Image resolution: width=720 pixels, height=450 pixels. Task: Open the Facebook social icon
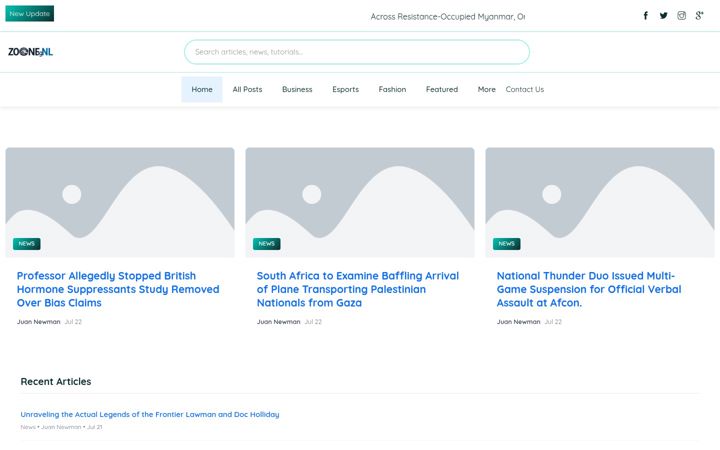(646, 16)
